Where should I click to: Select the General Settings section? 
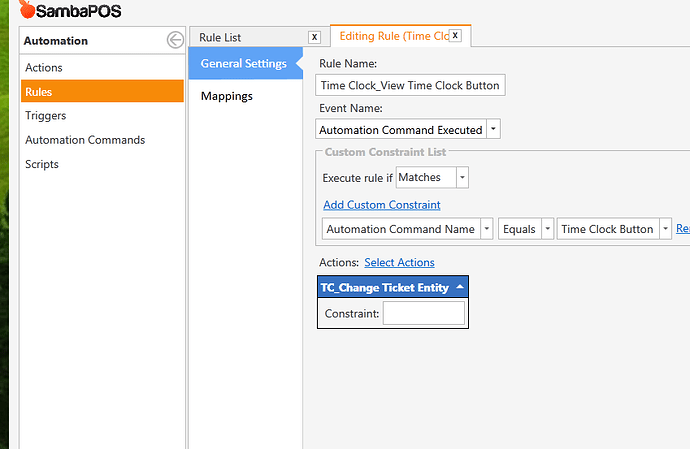[x=243, y=64]
